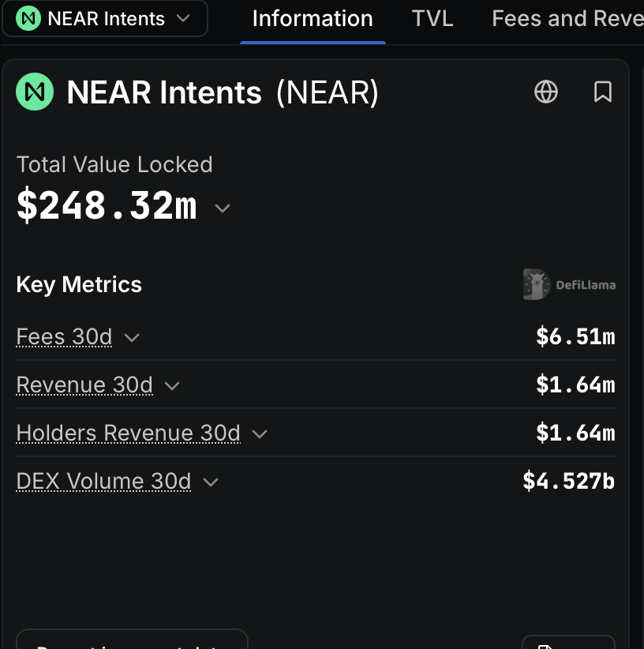Switch to the Information tab
This screenshot has width=644, height=649.
[x=313, y=19]
